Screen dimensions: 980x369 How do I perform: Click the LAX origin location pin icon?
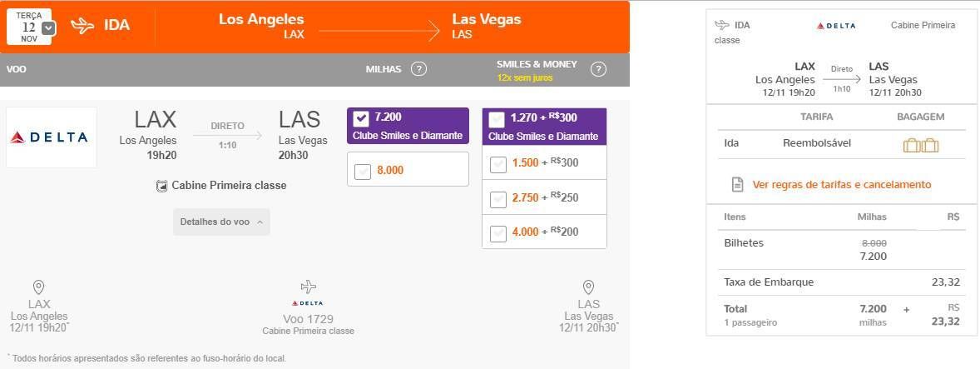coord(39,287)
